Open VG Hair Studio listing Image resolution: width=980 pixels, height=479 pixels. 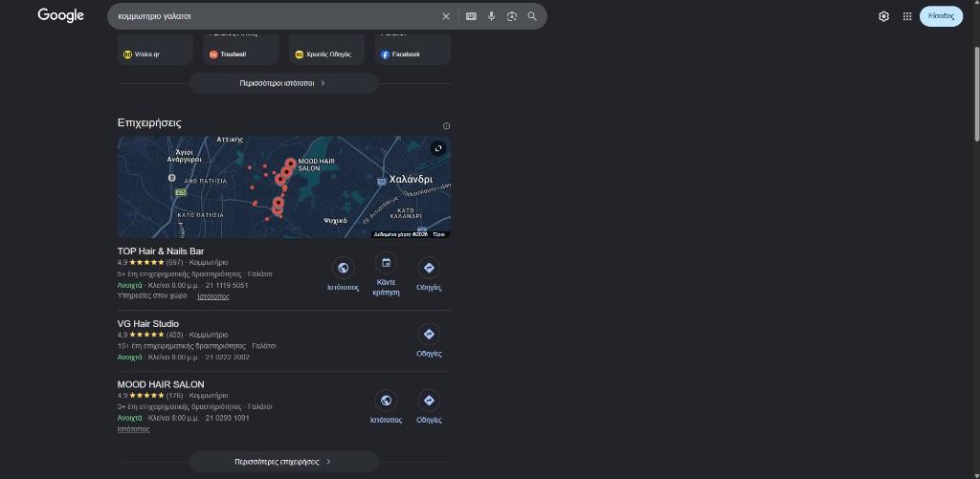click(x=148, y=323)
